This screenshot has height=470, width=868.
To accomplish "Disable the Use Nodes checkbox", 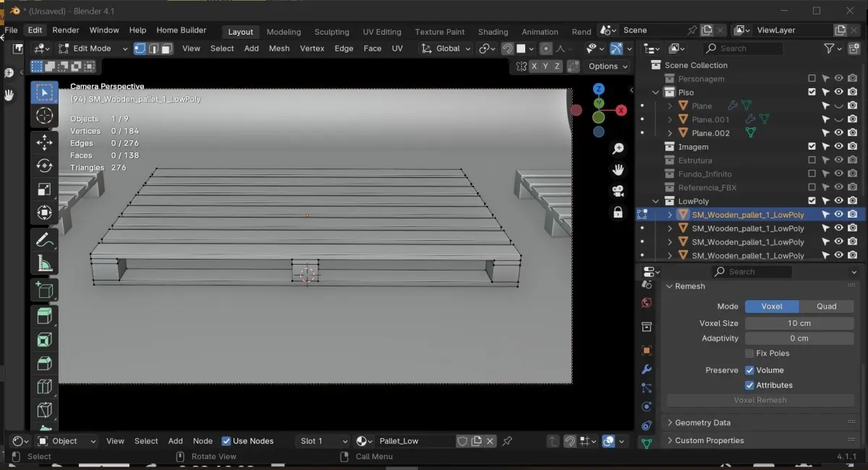I will pos(226,441).
